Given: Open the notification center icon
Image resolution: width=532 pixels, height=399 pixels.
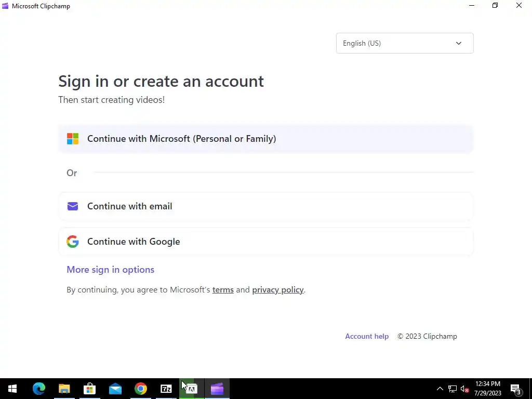Looking at the screenshot, I should point(516,389).
